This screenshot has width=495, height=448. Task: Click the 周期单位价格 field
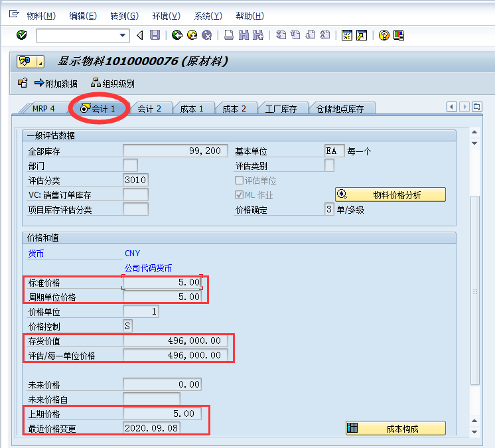pyautogui.click(x=162, y=297)
